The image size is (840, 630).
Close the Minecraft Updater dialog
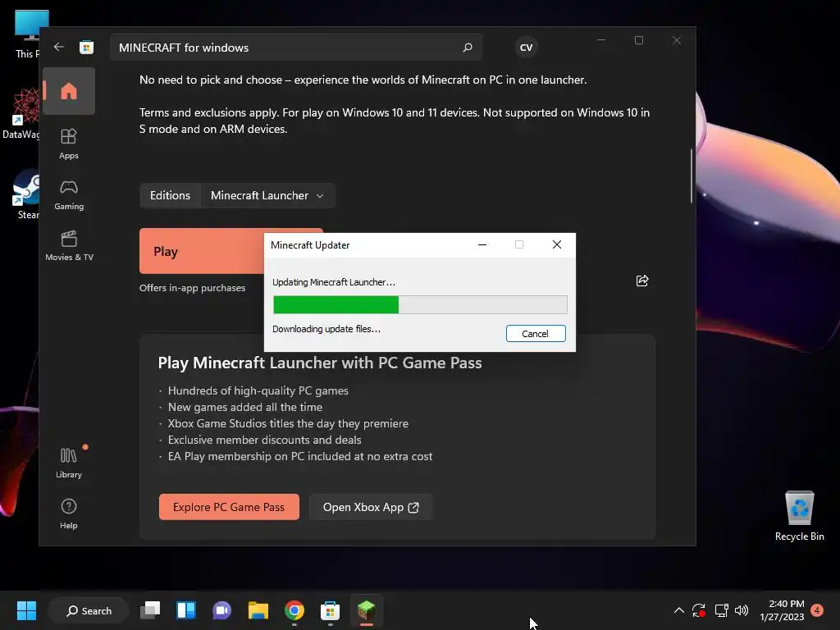point(557,244)
